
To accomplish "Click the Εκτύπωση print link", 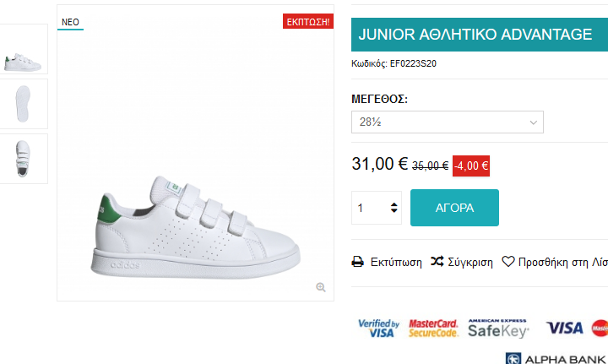I will pyautogui.click(x=396, y=262).
